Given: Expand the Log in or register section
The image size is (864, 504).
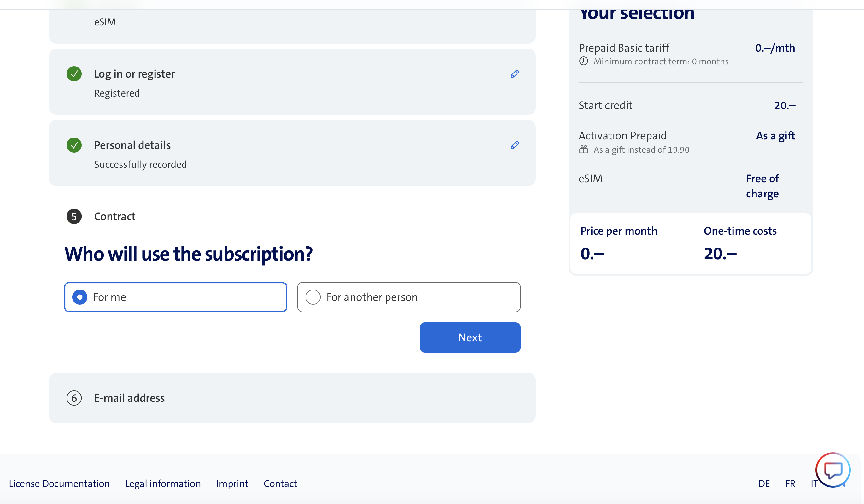Looking at the screenshot, I should (x=134, y=74).
